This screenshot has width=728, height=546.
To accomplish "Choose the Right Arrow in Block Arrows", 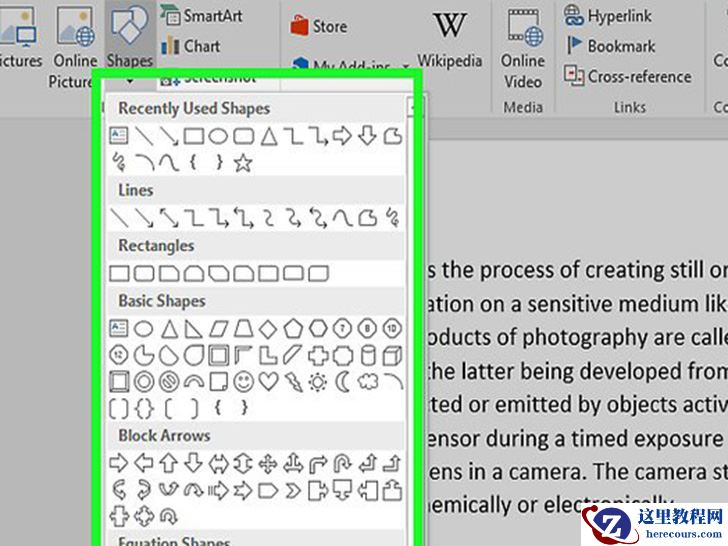I will pos(119,463).
